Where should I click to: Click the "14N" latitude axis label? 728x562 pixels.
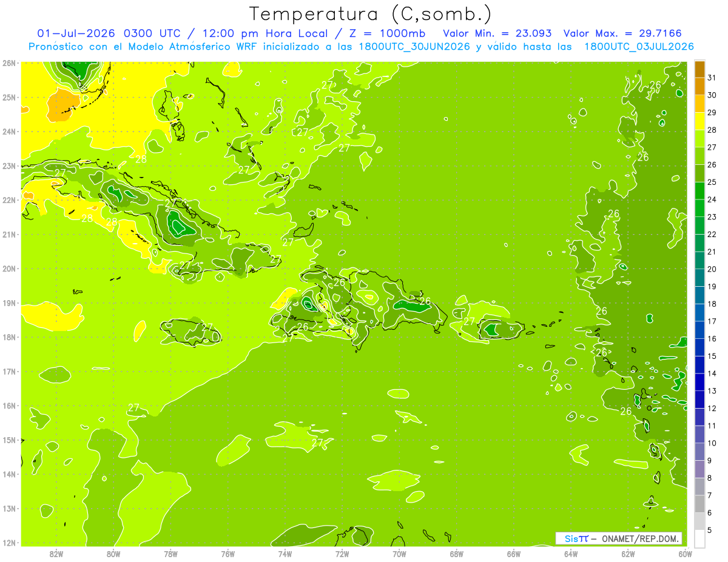(x=8, y=474)
